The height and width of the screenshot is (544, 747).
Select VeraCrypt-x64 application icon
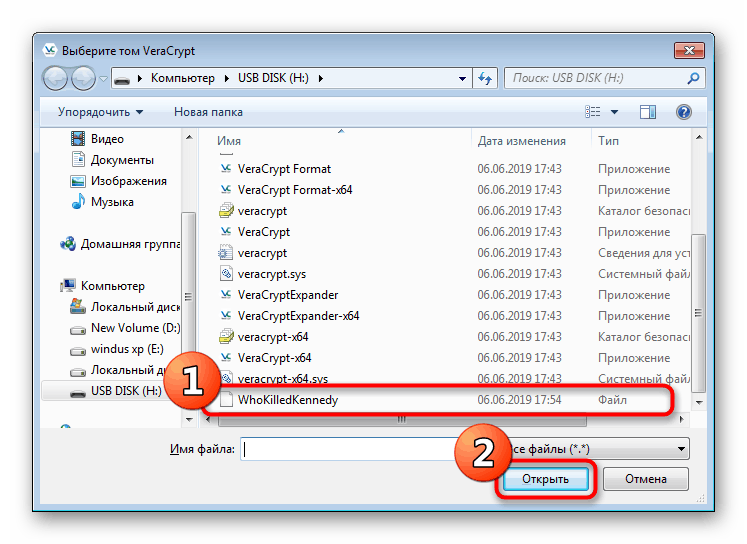coord(226,358)
